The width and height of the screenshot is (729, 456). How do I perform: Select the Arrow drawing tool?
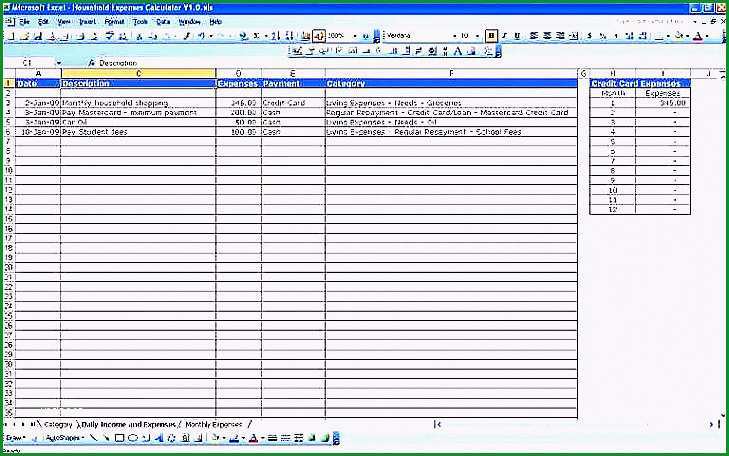click(106, 438)
